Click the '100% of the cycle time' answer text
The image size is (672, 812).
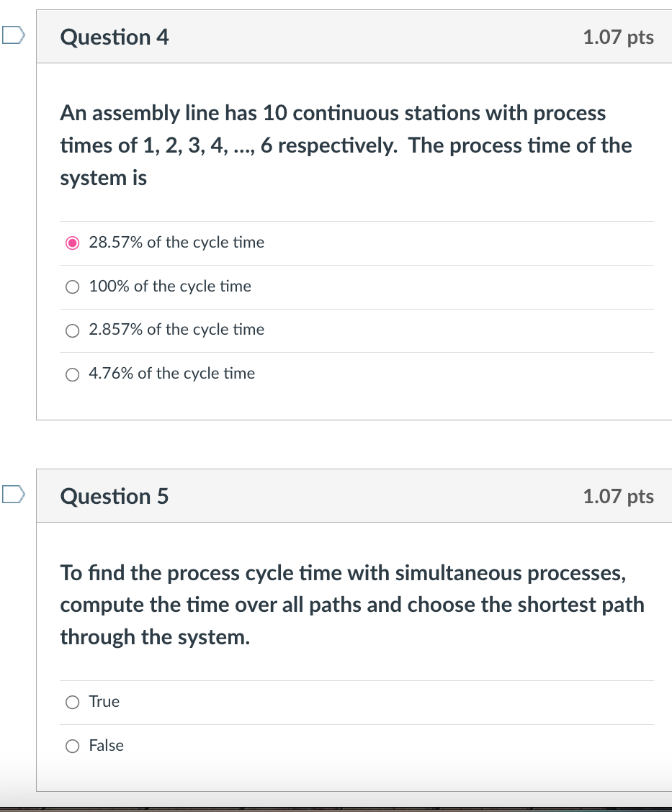click(x=169, y=287)
